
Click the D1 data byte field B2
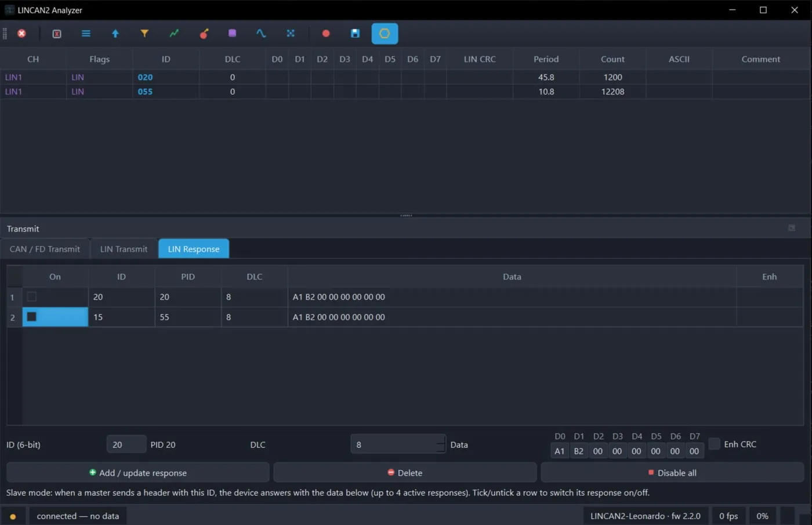pos(579,451)
